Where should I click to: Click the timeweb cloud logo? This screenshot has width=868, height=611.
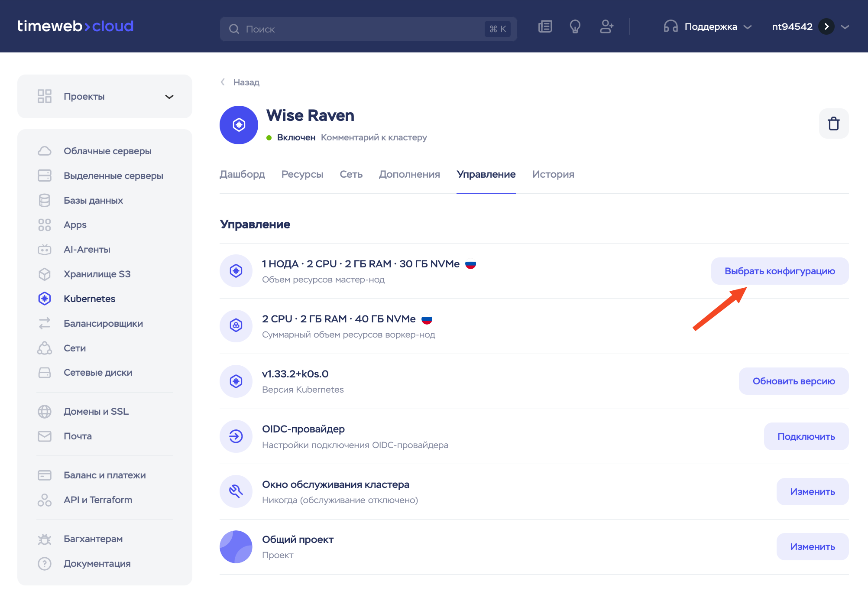pyautogui.click(x=75, y=26)
